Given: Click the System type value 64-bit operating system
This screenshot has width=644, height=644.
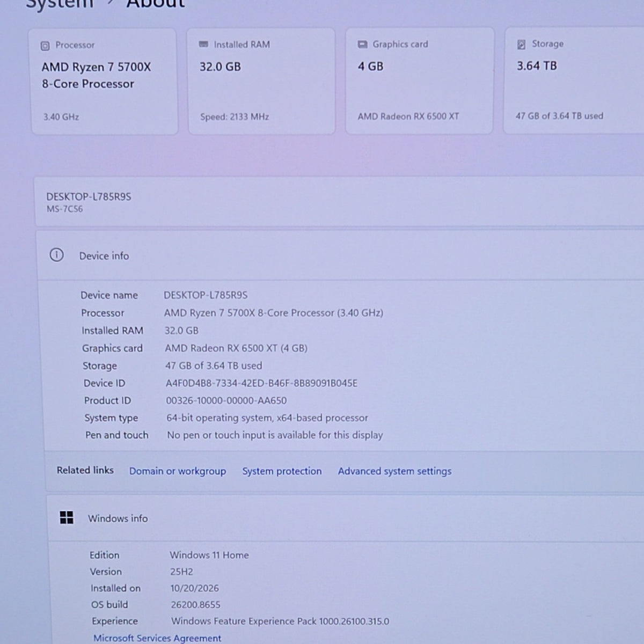Looking at the screenshot, I should coord(267,418).
